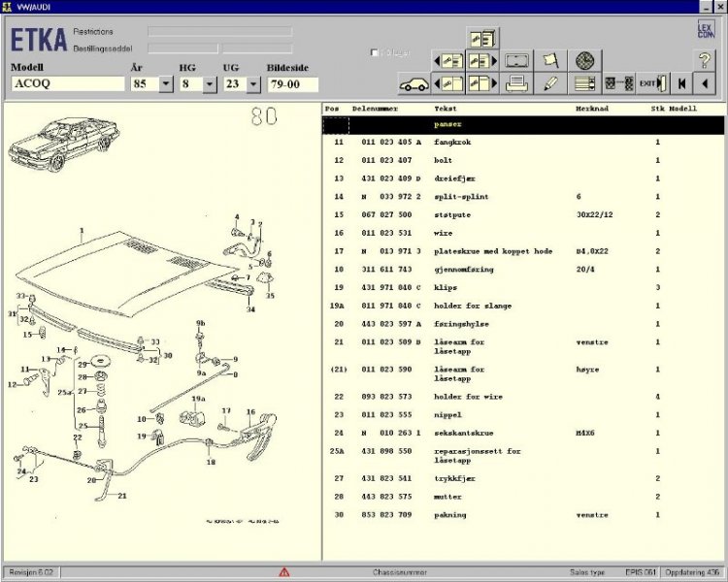This screenshot has width=728, height=582.
Task: Click the round globe icon in toolbar
Action: pos(583,60)
